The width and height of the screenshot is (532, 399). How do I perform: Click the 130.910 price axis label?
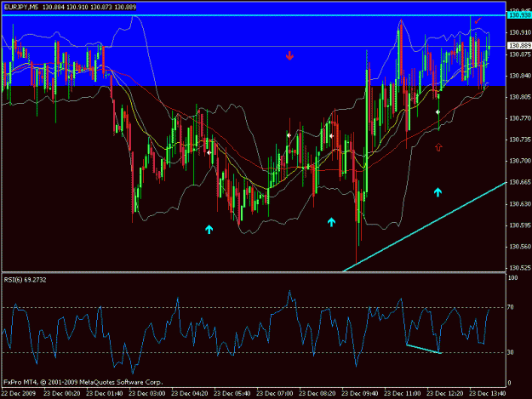(x=520, y=32)
